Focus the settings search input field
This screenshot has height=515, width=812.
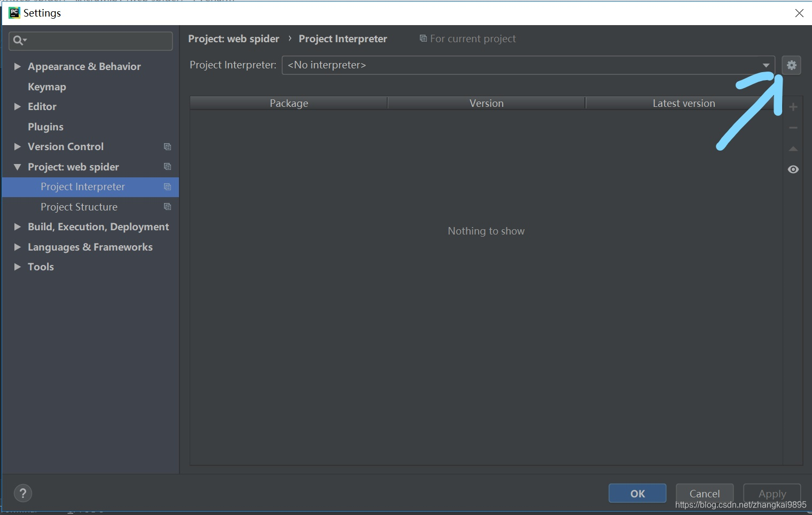coord(91,41)
